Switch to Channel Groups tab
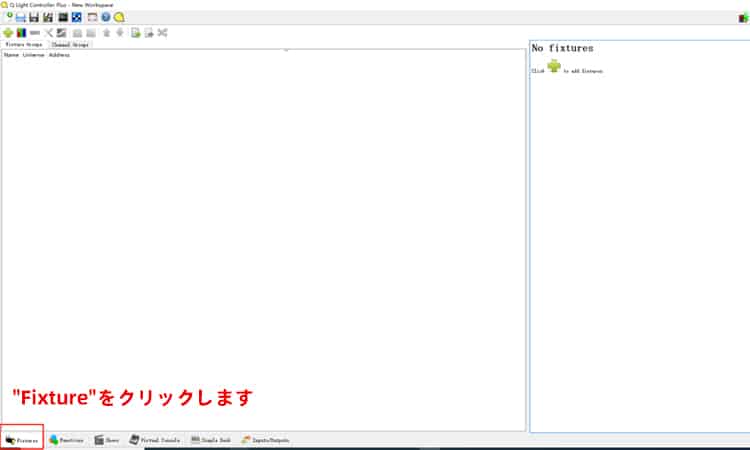The width and height of the screenshot is (750, 450). (70, 44)
